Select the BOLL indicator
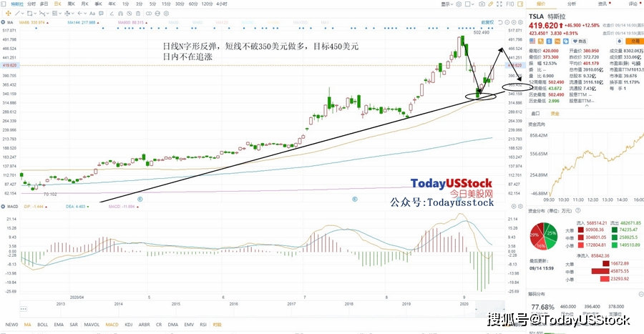 (43, 325)
